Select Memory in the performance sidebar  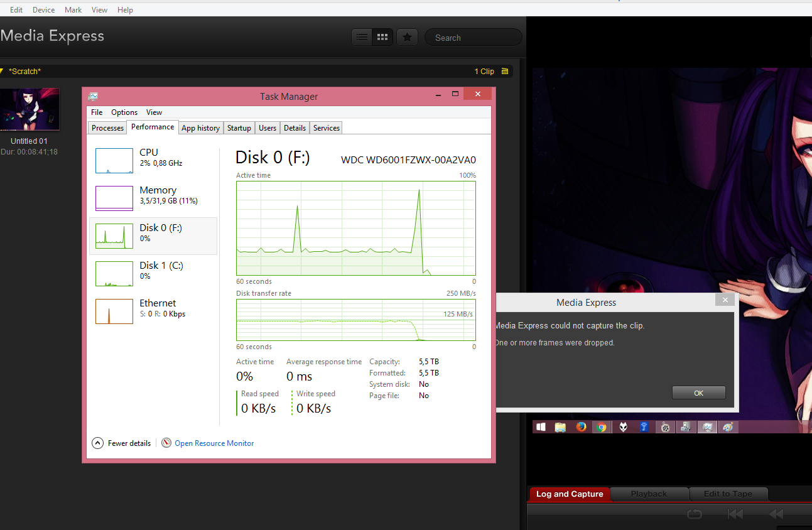[x=153, y=198]
